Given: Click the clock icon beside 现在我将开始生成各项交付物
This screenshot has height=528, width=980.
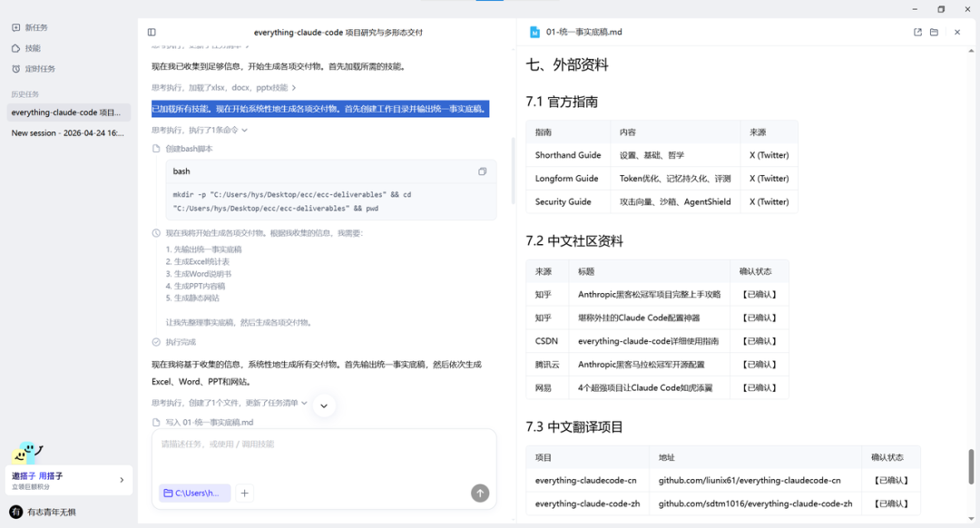Looking at the screenshot, I should 156,233.
